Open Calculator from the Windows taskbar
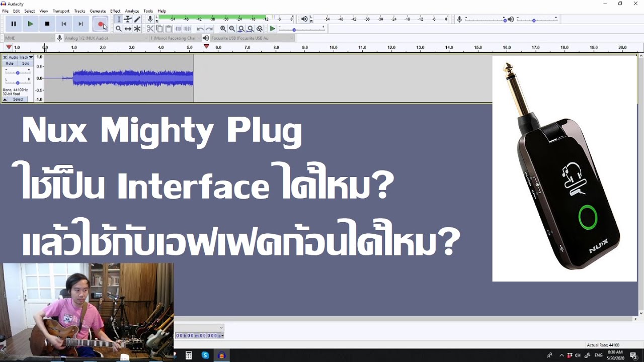 coord(189,355)
